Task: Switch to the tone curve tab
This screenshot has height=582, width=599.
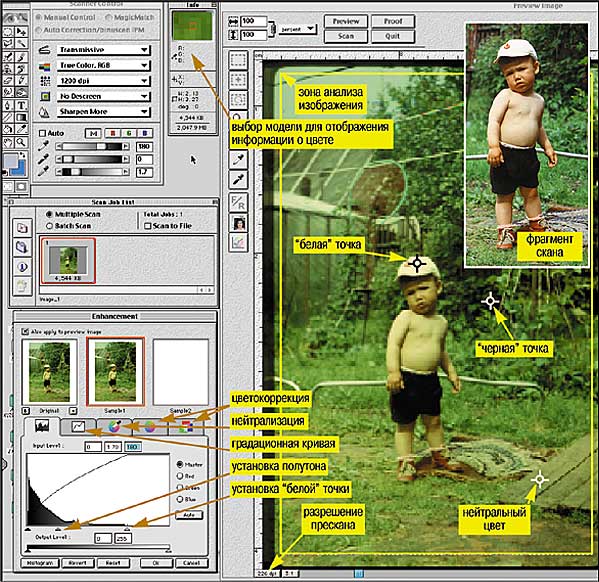Action: (78, 426)
